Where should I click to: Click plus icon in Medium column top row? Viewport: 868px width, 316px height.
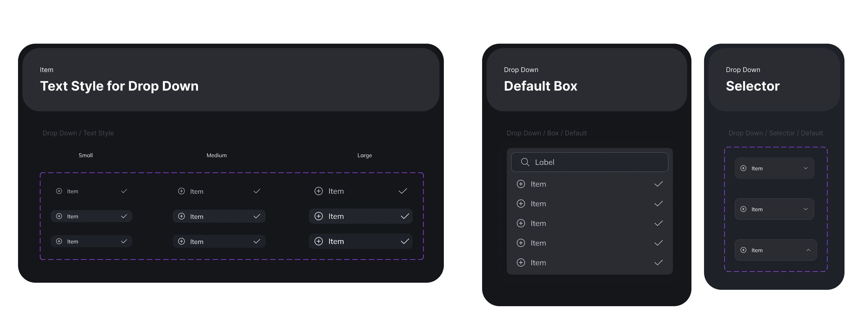tap(181, 191)
